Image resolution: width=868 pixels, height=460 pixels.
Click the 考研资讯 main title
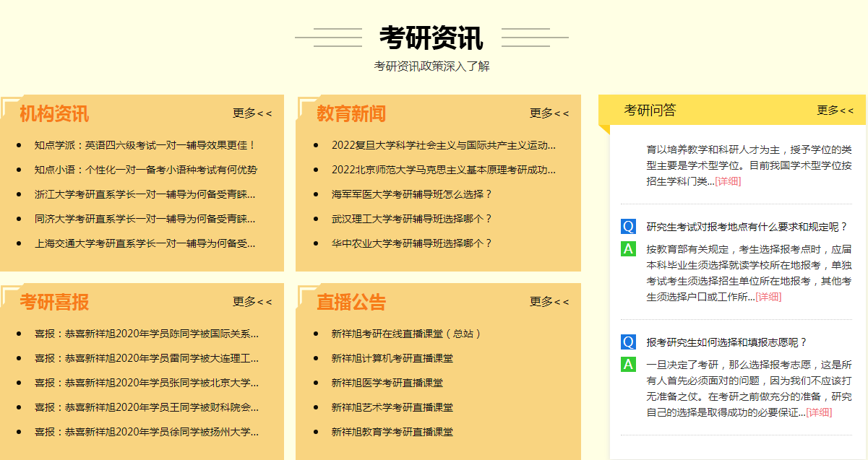tap(431, 38)
